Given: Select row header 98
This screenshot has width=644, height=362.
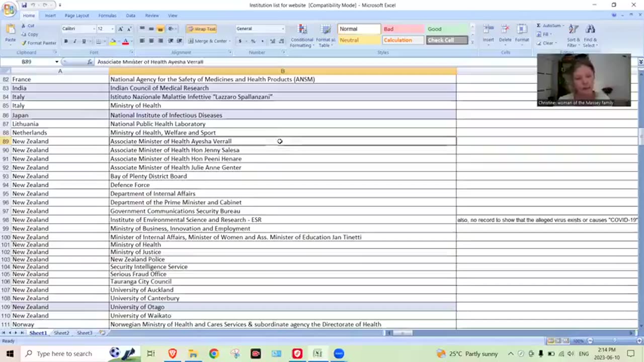Looking at the screenshot, I should point(6,220).
